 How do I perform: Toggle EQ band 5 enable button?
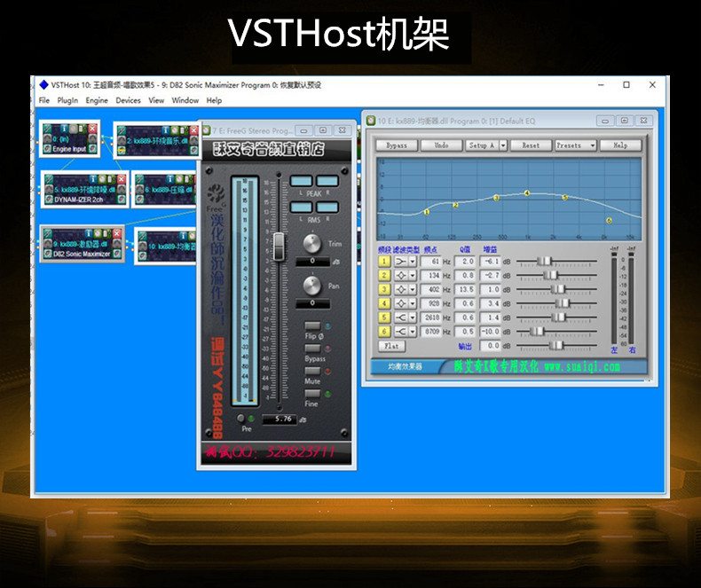tap(384, 318)
